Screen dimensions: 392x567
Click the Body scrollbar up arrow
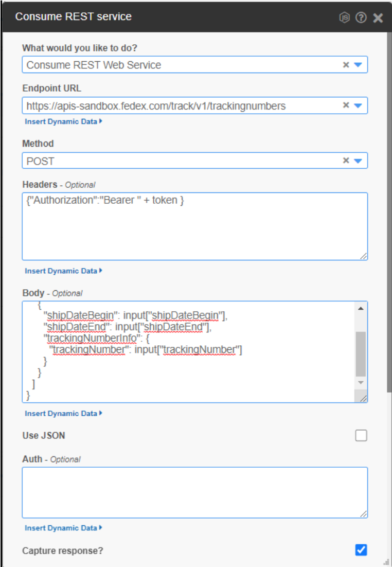tap(361, 308)
